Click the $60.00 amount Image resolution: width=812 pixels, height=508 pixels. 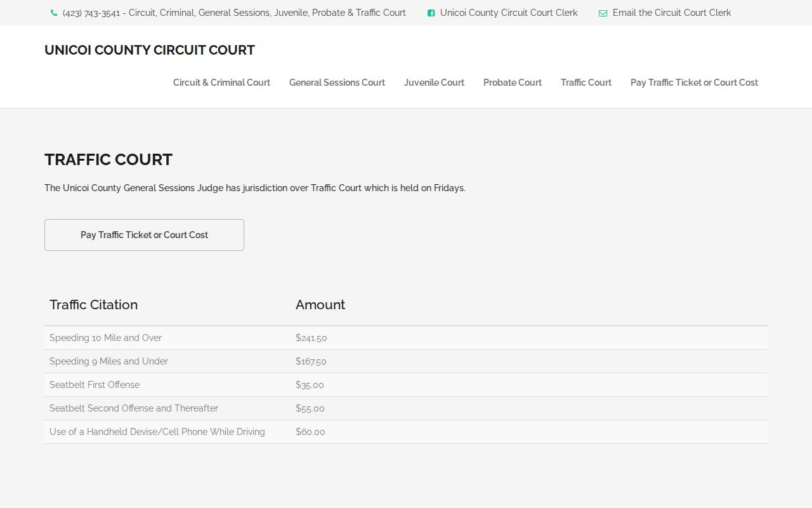click(310, 432)
